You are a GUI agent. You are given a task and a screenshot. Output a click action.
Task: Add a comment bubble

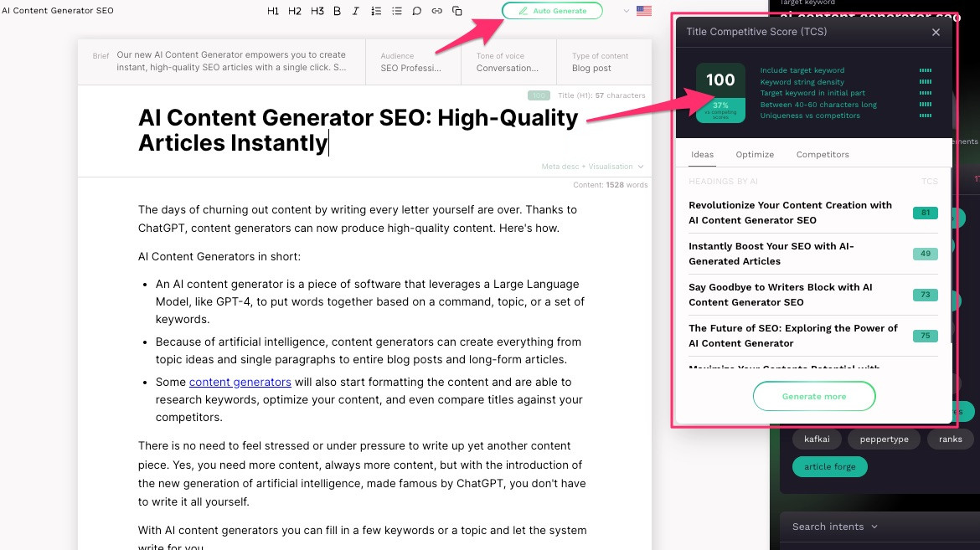coord(417,11)
